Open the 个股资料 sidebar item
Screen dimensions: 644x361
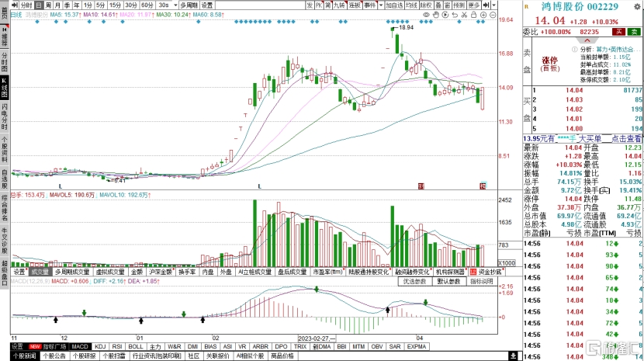pyautogui.click(x=5, y=148)
